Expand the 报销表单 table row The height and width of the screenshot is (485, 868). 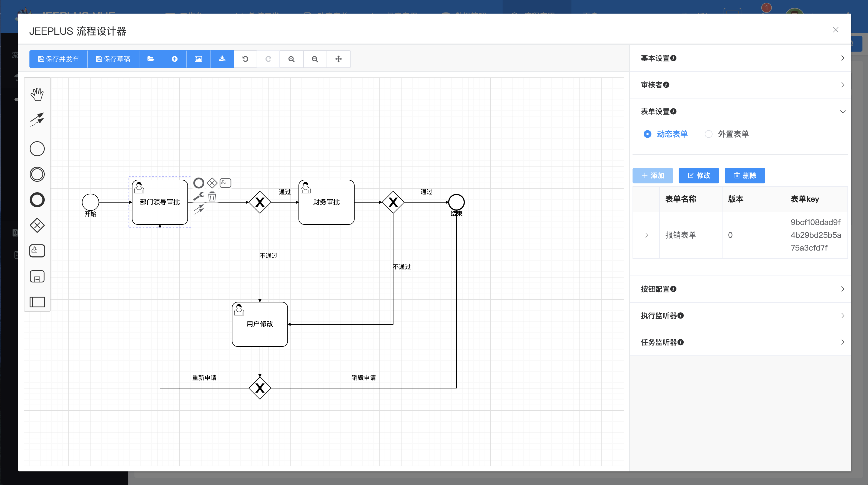pyautogui.click(x=646, y=235)
